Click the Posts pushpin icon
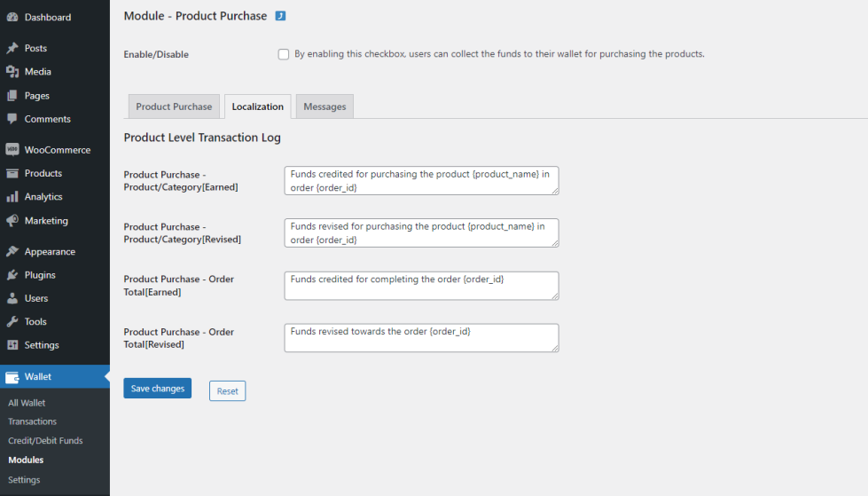The image size is (868, 496). tap(12, 48)
